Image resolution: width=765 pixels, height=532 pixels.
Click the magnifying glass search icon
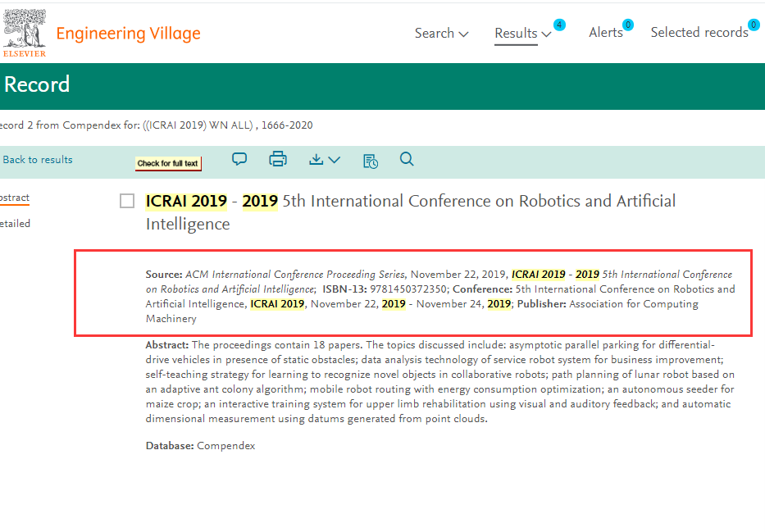[407, 159]
